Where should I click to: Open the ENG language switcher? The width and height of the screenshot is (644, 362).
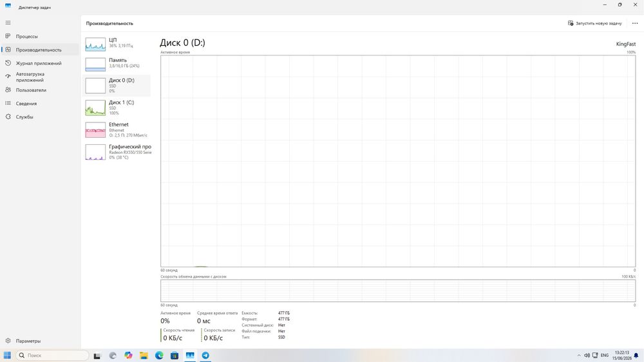click(605, 356)
